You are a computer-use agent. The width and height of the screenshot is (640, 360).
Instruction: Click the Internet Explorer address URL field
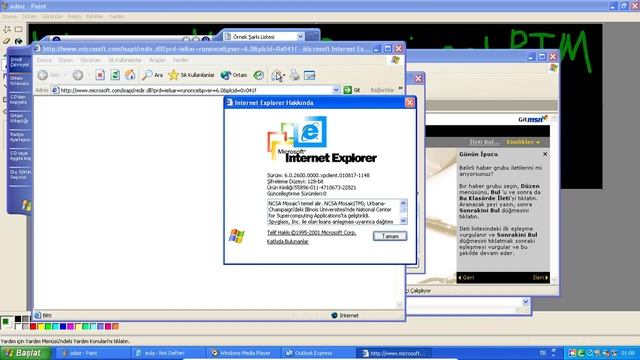point(196,90)
